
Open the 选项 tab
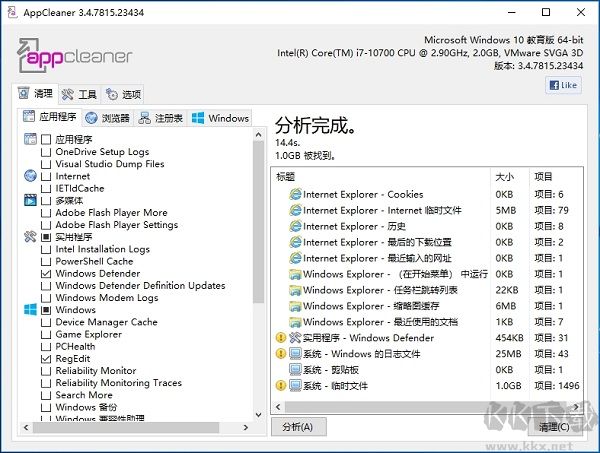[124, 94]
